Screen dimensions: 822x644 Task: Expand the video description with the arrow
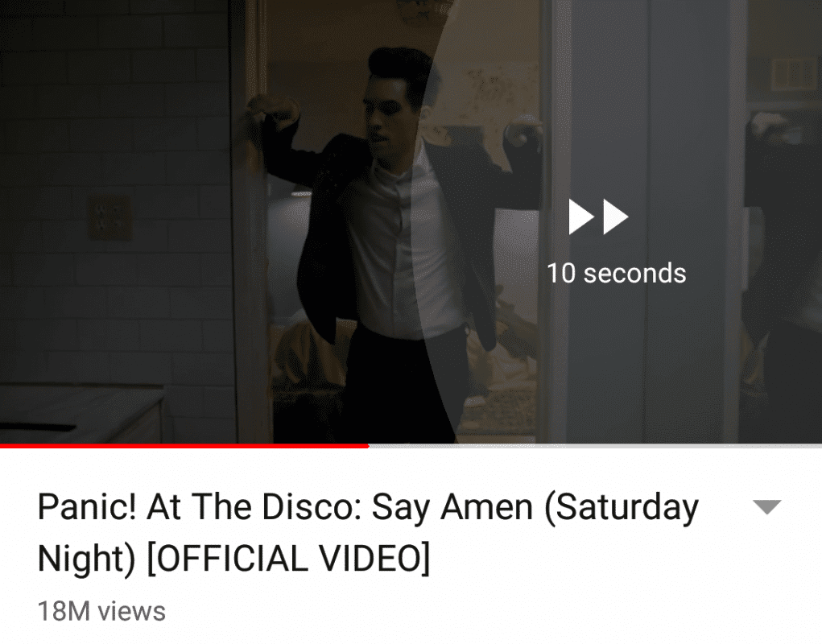coord(767,507)
